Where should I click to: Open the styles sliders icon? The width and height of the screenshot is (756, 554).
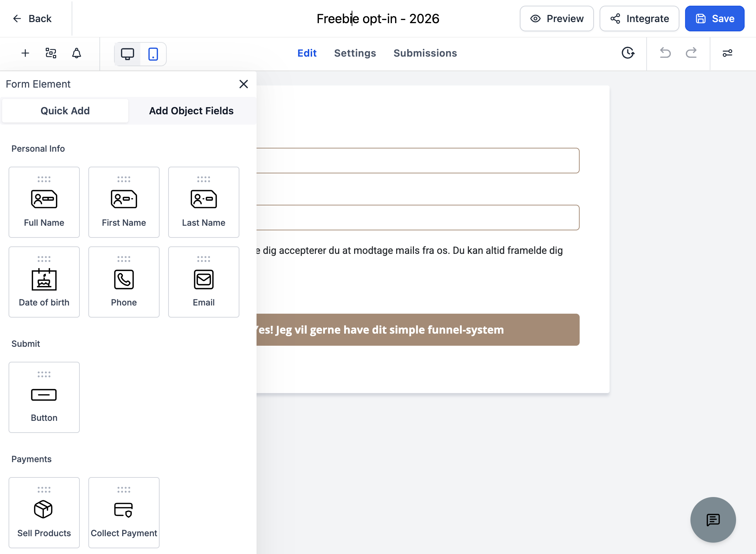tap(727, 53)
